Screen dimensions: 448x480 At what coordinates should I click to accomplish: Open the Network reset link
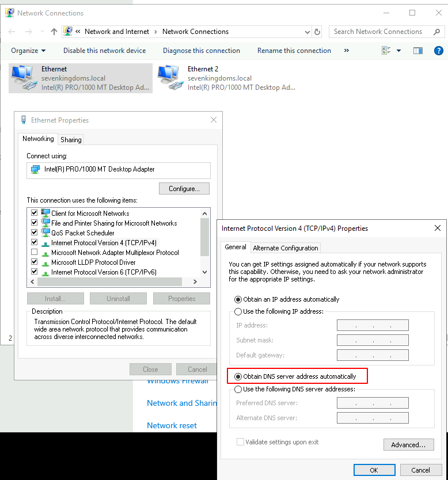pyautogui.click(x=172, y=425)
